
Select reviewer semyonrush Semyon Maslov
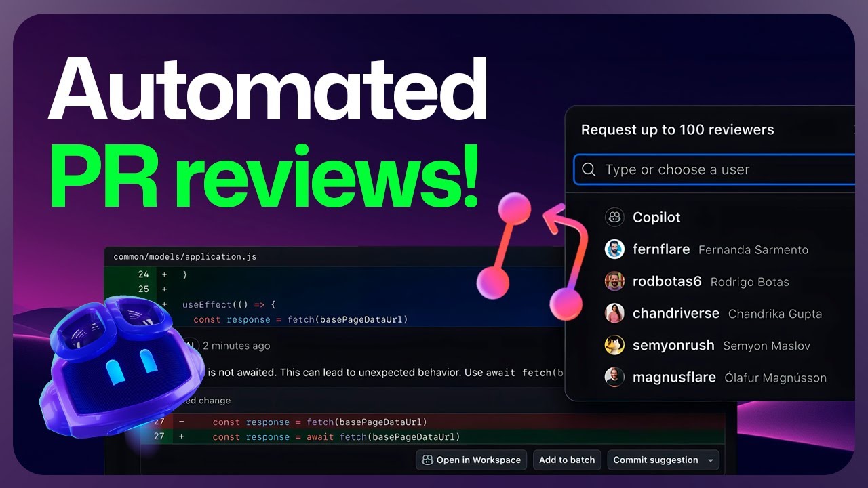(x=709, y=345)
